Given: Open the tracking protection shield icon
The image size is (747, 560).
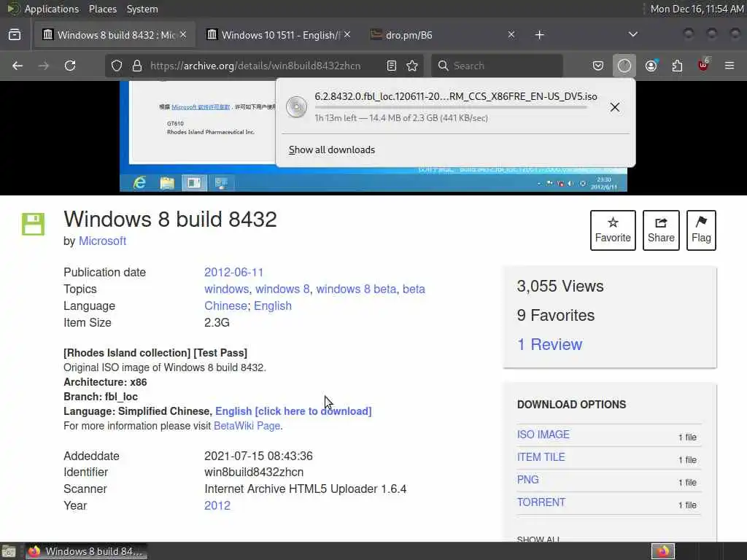Looking at the screenshot, I should [x=117, y=66].
